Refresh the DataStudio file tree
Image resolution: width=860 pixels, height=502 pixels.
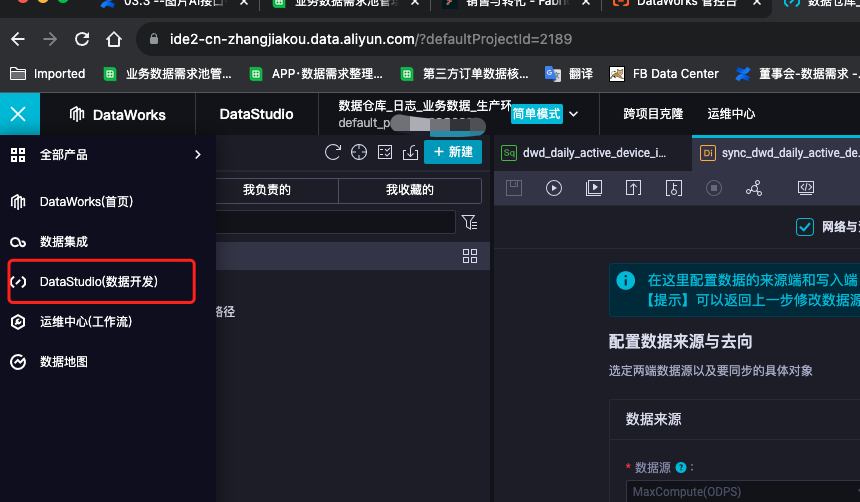point(332,152)
